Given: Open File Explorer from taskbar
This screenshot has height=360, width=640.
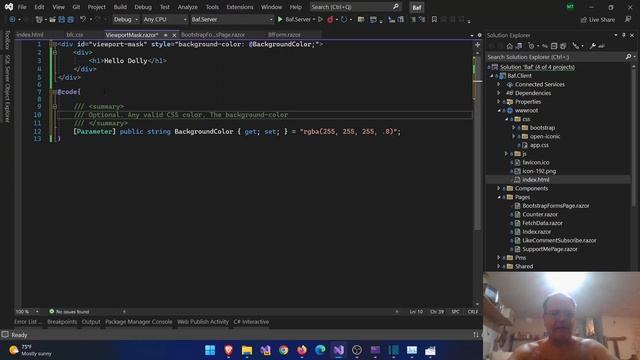Looking at the screenshot, I should 247,350.
